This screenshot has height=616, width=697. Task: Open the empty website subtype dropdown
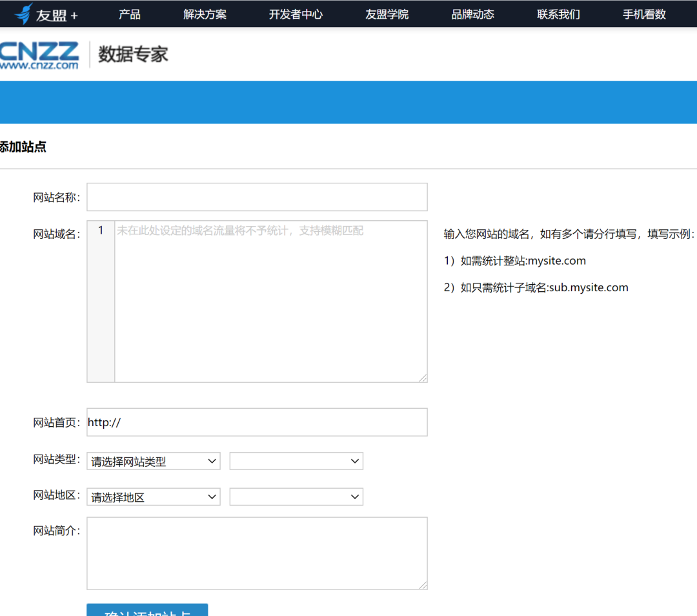296,461
